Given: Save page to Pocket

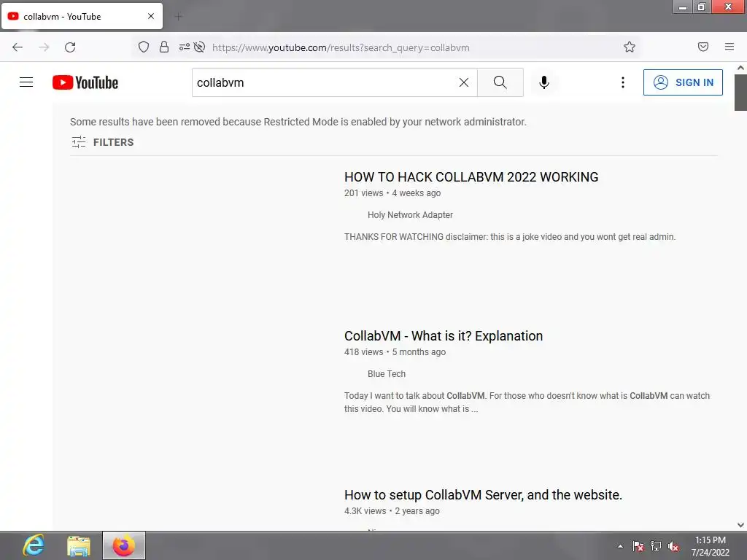Looking at the screenshot, I should (x=703, y=47).
